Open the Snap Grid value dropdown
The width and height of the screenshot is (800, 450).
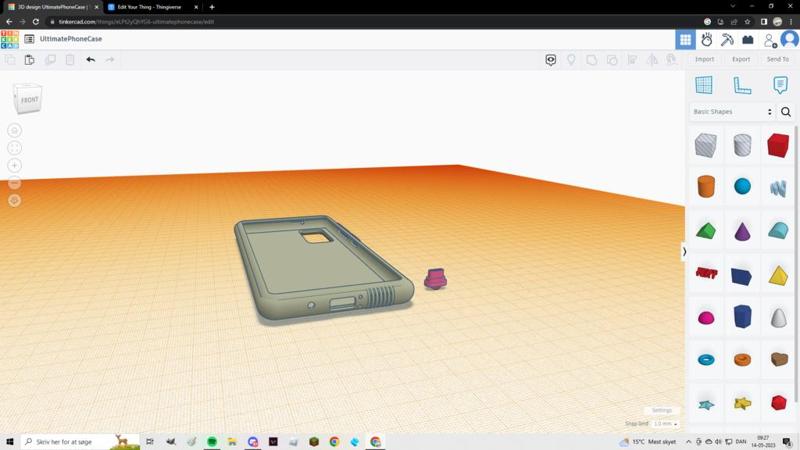[666, 424]
